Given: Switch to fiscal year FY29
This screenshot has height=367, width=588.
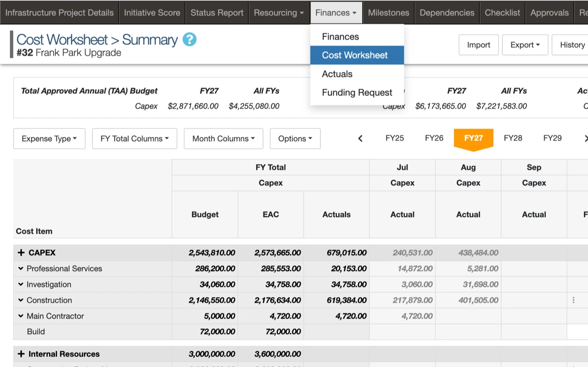Looking at the screenshot, I should coord(552,138).
